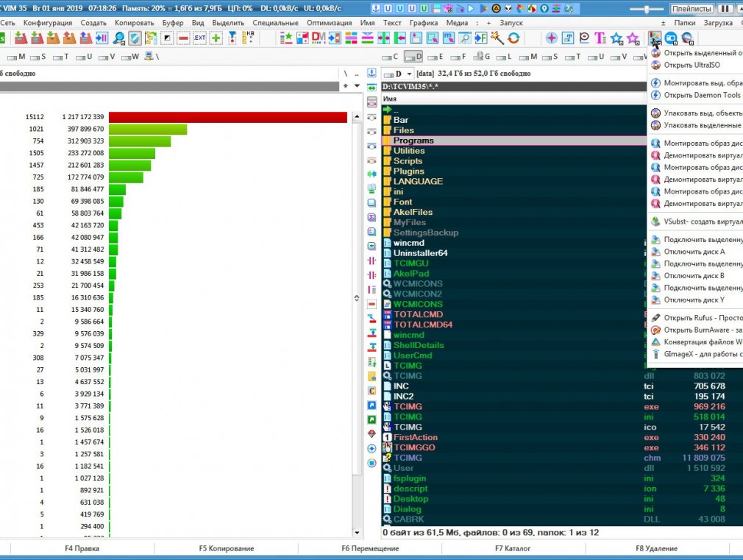Click the Плейлисты button
Screen dimensions: 743x560
[692, 9]
